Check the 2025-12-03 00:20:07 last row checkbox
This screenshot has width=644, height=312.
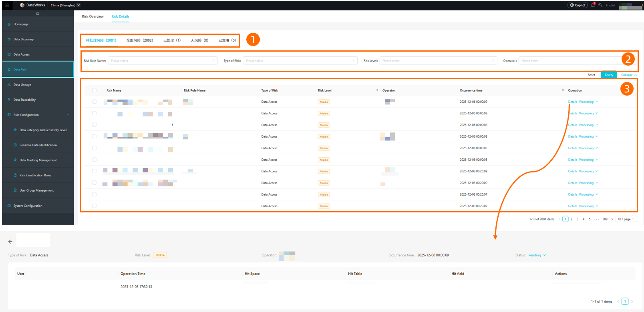[x=94, y=206]
